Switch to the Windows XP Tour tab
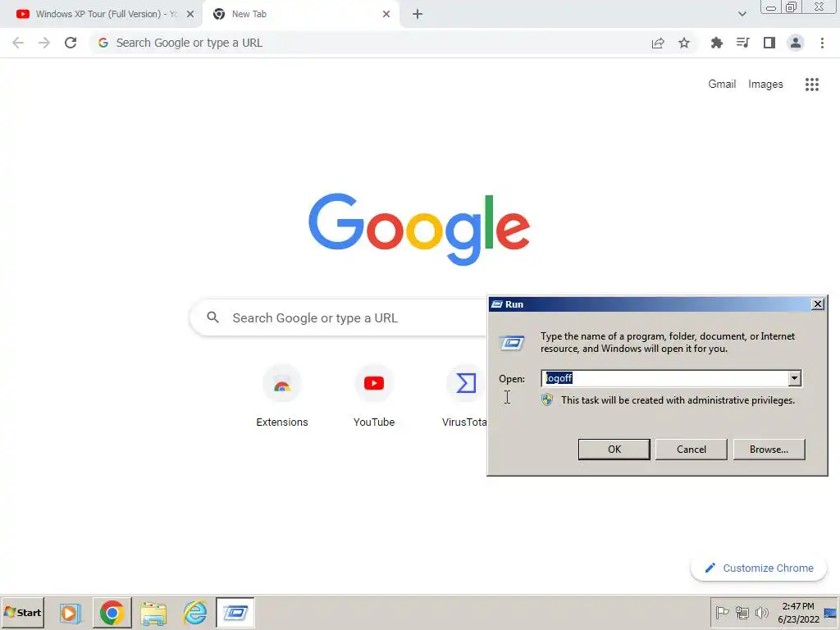Screen dimensions: 840x630 pos(100,14)
